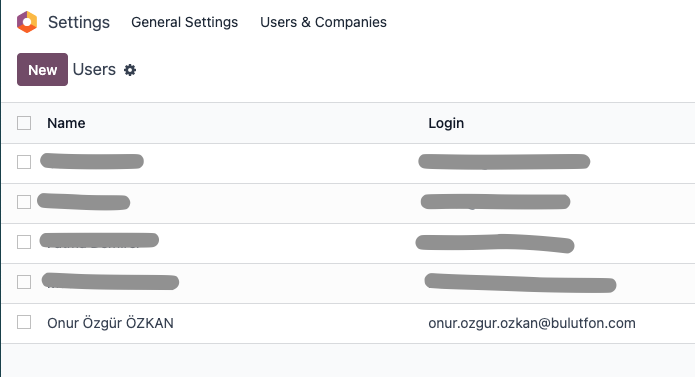
Task: Click the Users breadcrumb title
Action: (94, 70)
